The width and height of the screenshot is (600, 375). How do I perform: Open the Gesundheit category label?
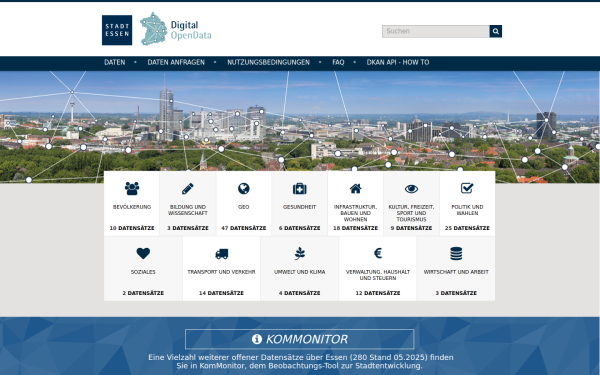point(300,207)
